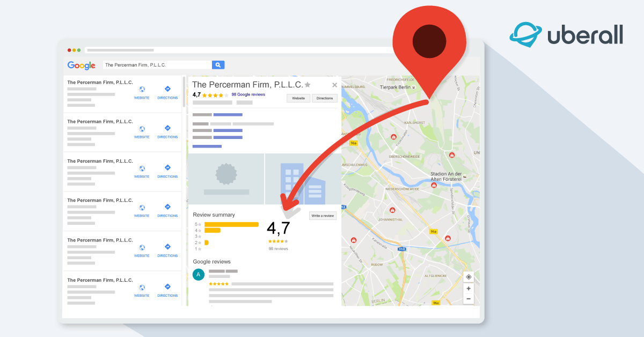Click the Website button in the info panel
644x337 pixels.
click(298, 98)
